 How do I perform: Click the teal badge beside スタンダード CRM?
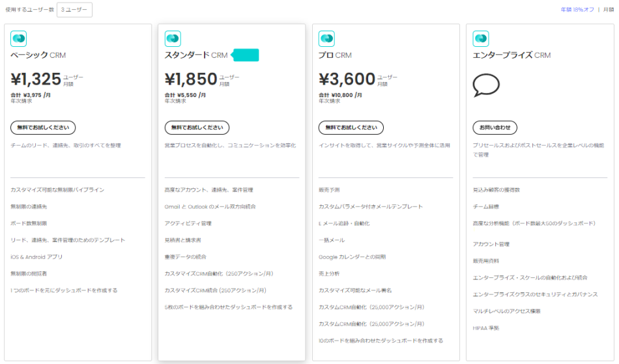[x=246, y=55]
